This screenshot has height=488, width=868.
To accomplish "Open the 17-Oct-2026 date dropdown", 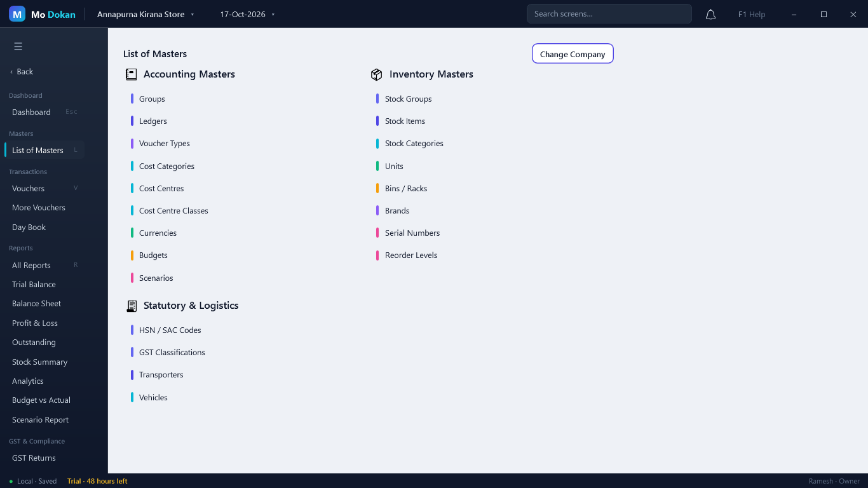I will coord(247,14).
